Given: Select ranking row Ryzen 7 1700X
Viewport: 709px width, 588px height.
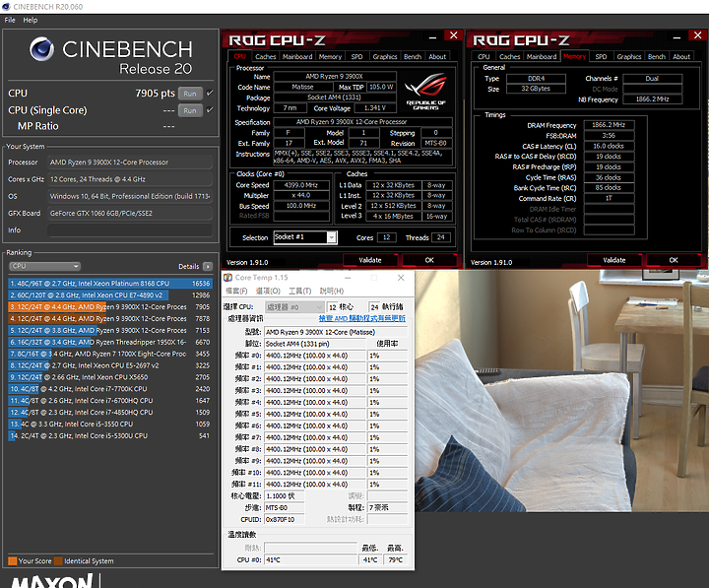Looking at the screenshot, I should pos(110,355).
